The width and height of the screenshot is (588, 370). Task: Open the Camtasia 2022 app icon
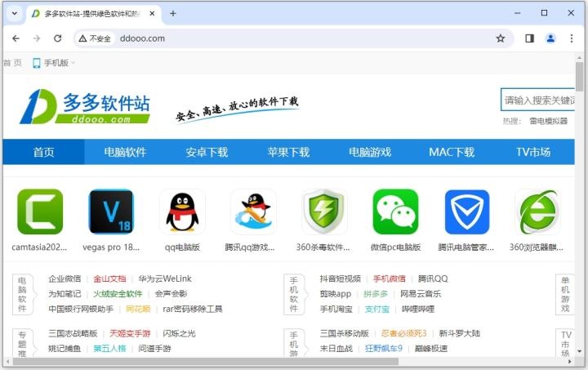point(40,212)
